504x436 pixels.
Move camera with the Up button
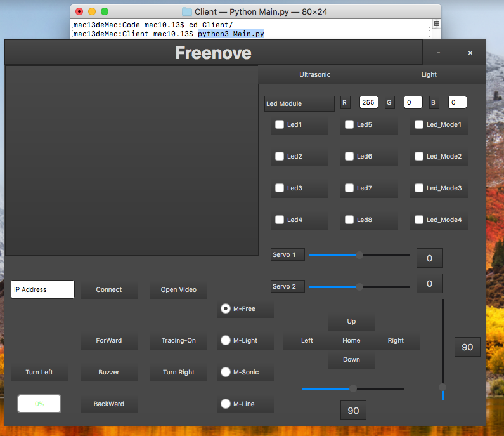point(351,322)
